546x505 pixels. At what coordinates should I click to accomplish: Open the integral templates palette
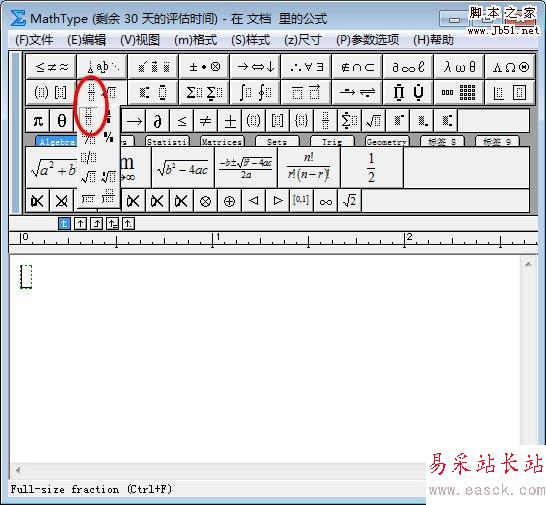click(255, 92)
